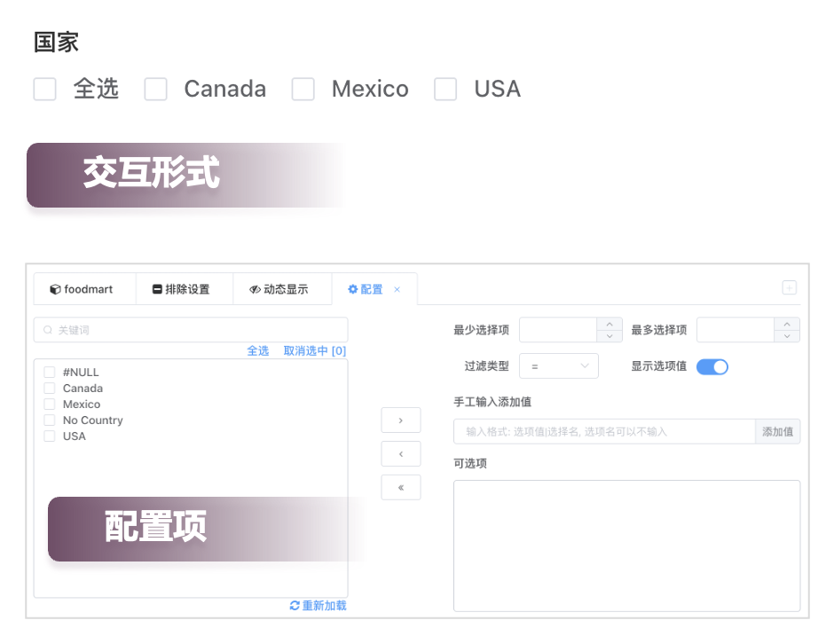834x644 pixels.
Task: Remove all items with « button
Action: coord(401,487)
